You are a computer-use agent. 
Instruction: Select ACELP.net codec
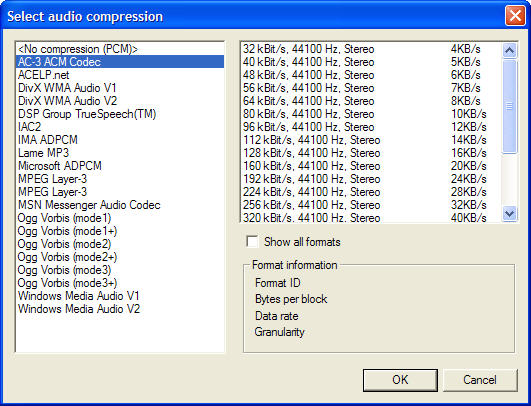pos(120,75)
